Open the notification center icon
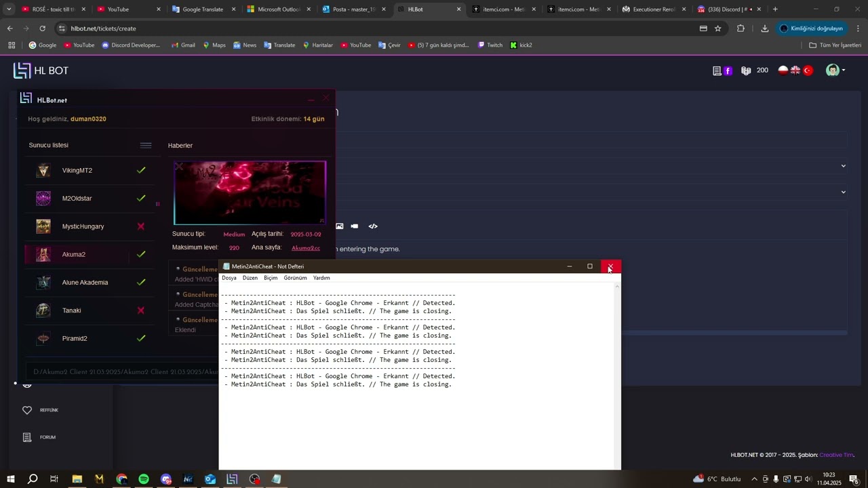The image size is (868, 488). click(x=854, y=479)
